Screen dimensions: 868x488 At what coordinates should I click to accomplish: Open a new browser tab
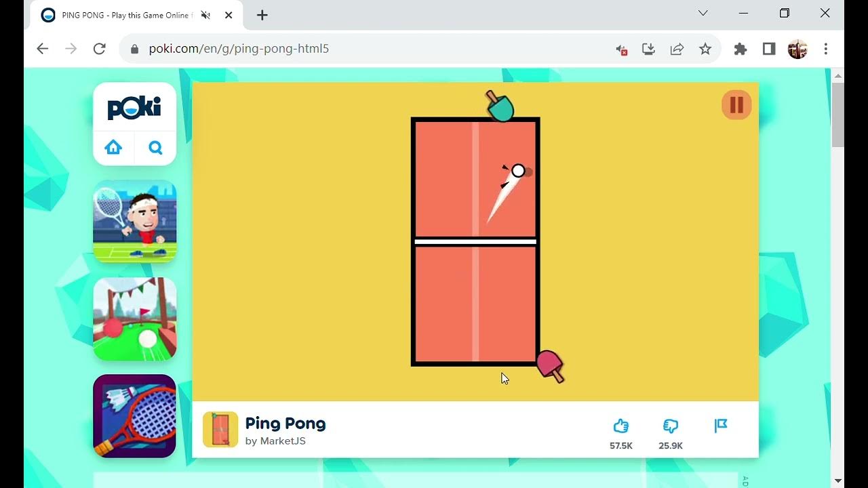pos(262,15)
